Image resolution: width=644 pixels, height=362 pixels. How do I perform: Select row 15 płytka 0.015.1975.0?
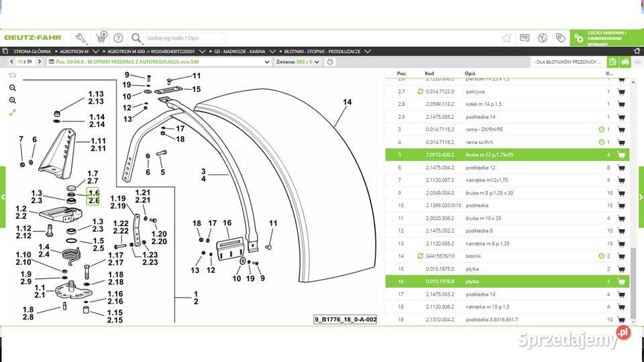[x=507, y=269]
